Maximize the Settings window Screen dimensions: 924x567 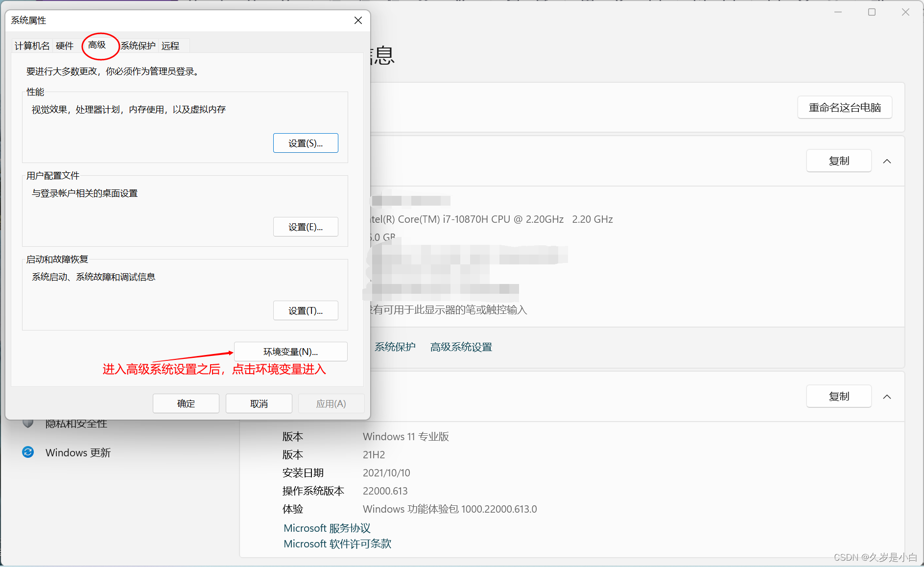click(x=872, y=12)
